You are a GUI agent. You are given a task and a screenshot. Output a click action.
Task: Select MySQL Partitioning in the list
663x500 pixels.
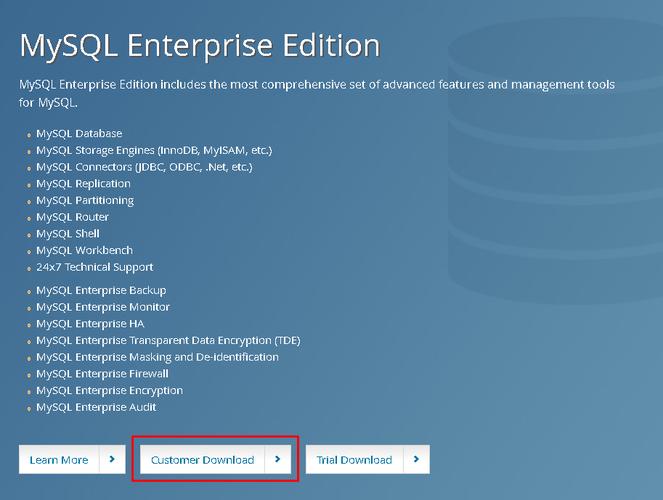[85, 200]
